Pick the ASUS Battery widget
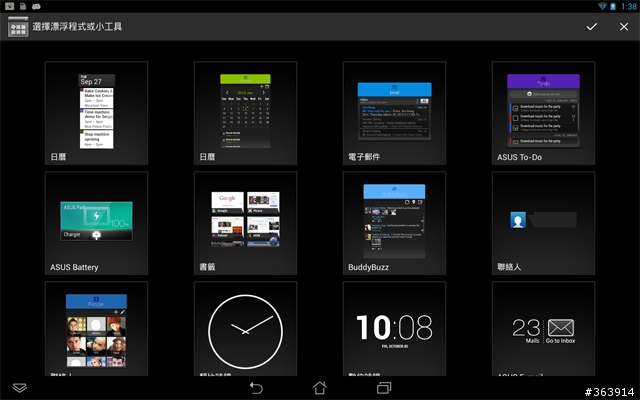Screen dimensions: 640x400 tap(96, 223)
